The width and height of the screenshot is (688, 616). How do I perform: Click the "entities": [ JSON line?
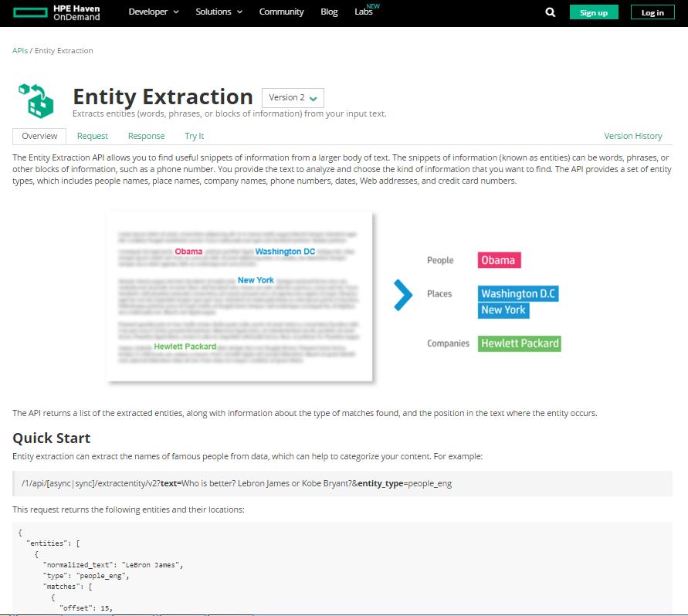53,543
